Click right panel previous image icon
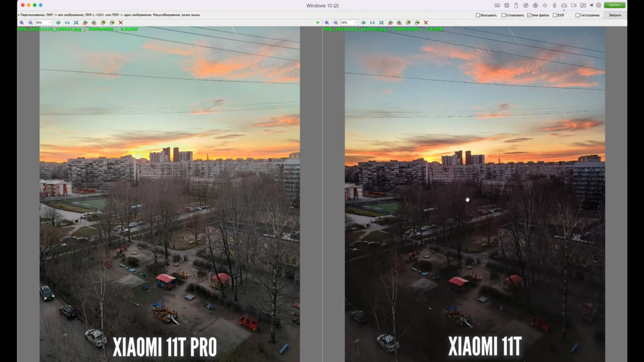 408,22
